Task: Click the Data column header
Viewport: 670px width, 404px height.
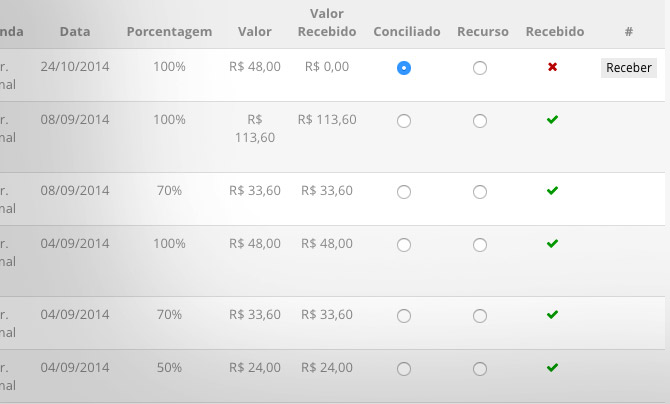Action: (x=75, y=32)
